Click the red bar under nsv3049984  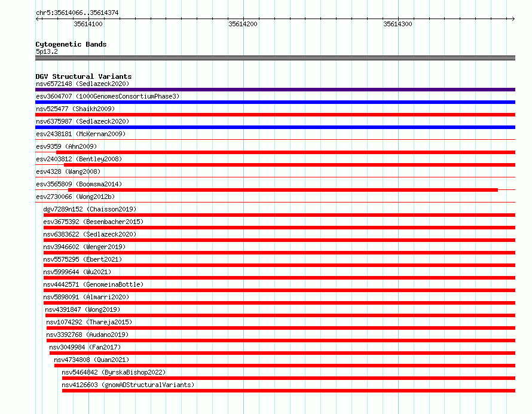[282, 353]
